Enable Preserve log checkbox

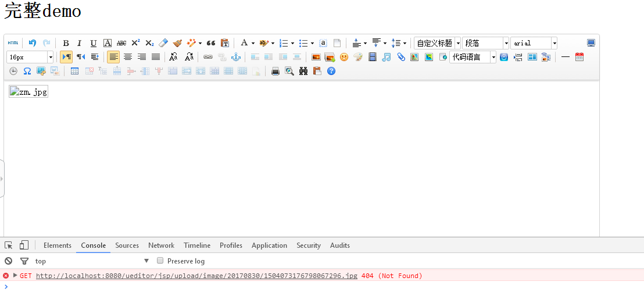[x=160, y=261]
